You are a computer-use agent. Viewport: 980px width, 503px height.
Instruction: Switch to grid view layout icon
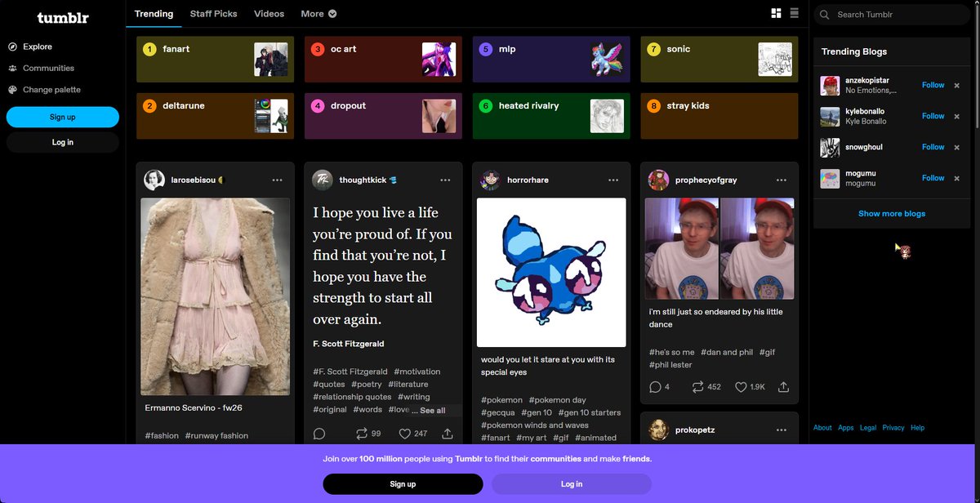776,13
